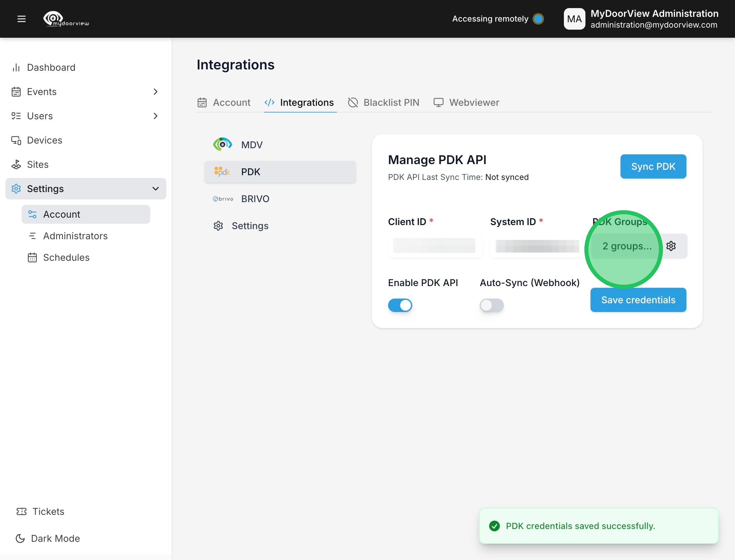Enable the Auto-Sync (Webhook) toggle

click(x=491, y=305)
